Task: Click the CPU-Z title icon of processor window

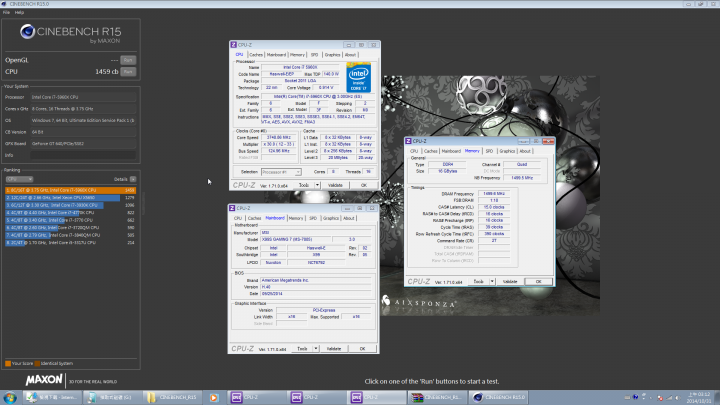Action: [x=234, y=45]
